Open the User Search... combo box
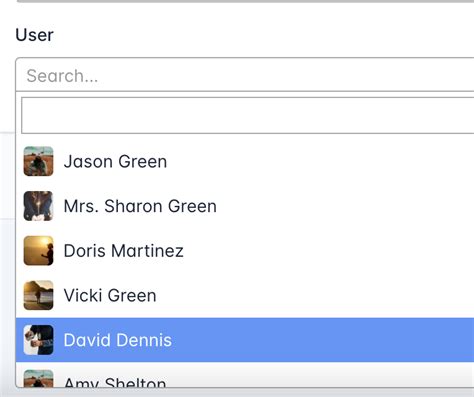Viewport: 474px width, 397px height. click(x=245, y=74)
